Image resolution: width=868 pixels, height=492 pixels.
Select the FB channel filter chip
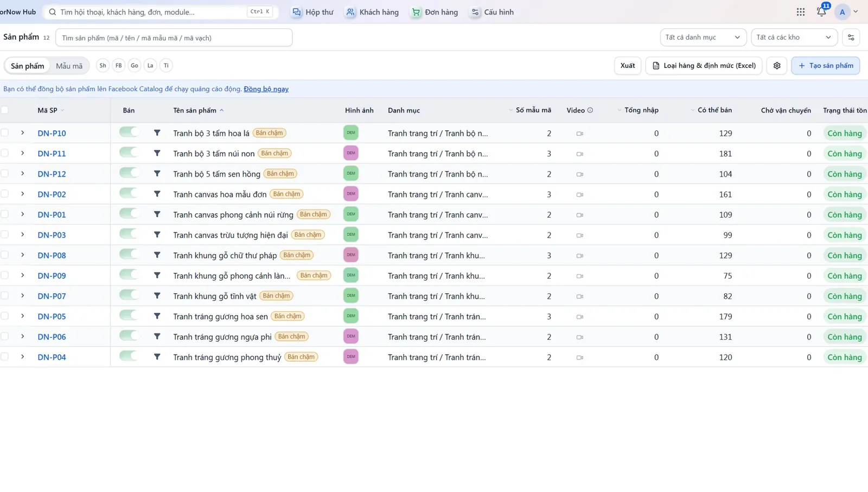click(118, 66)
